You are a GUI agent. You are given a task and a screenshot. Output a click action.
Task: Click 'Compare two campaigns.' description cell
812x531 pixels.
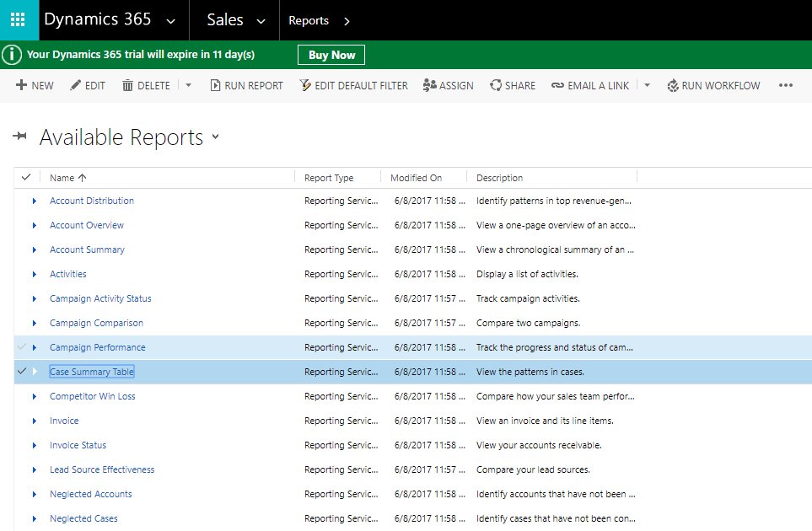coord(528,323)
